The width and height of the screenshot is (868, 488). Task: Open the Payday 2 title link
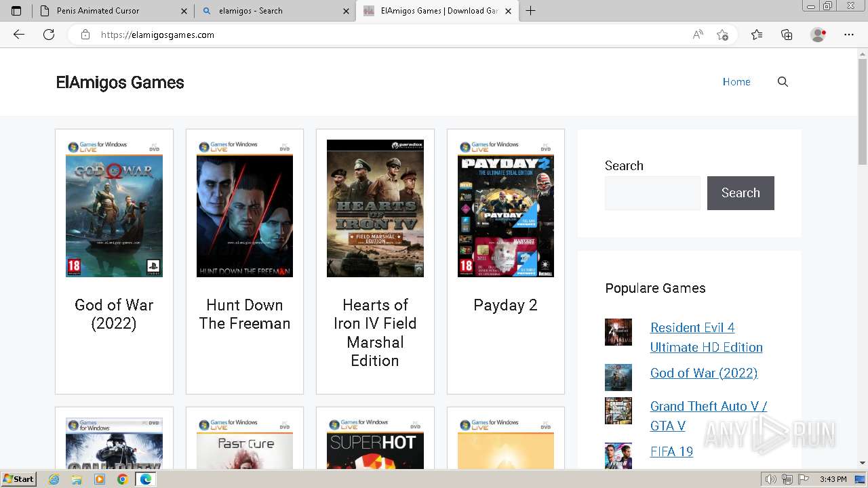pyautogui.click(x=506, y=306)
